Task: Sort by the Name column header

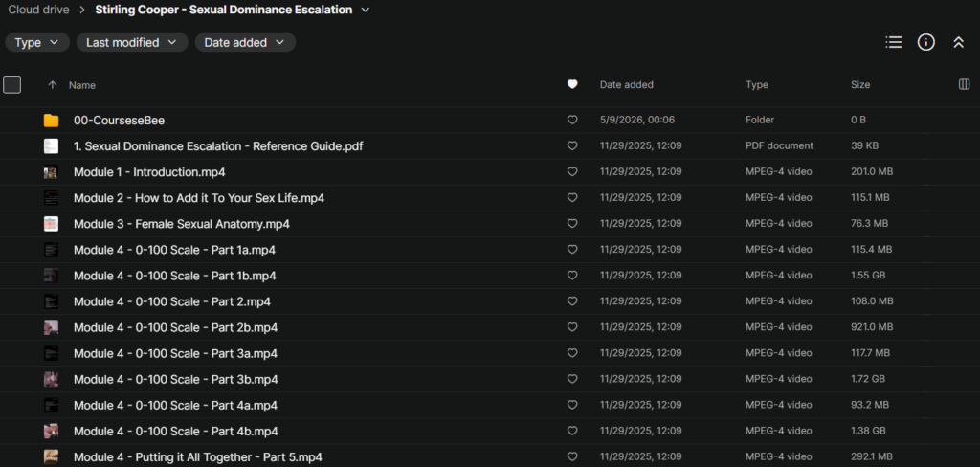Action: point(82,85)
